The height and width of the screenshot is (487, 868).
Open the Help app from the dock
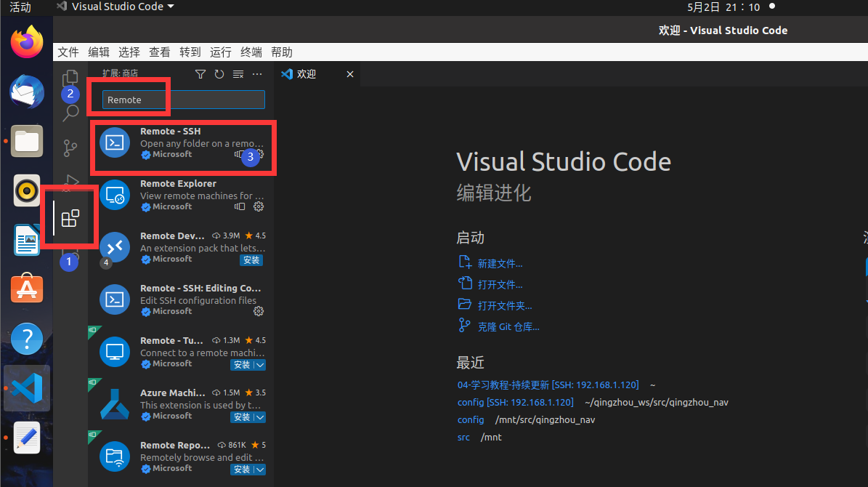point(27,339)
